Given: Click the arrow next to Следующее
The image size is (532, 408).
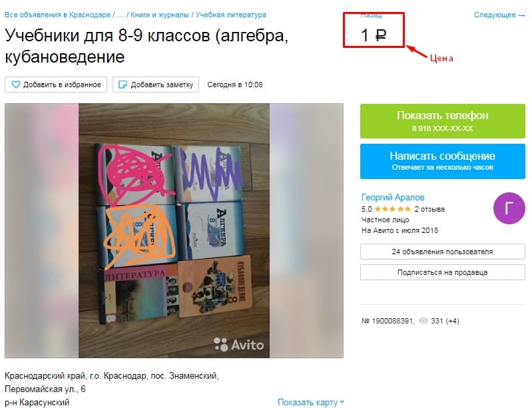Looking at the screenshot, I should pos(521,15).
